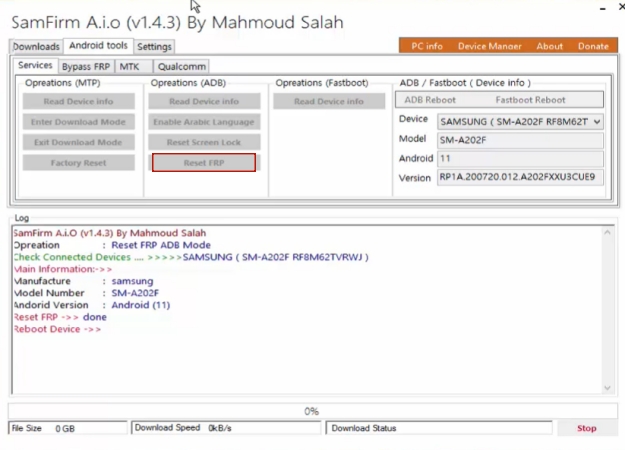Click log line 'Main Information:->>'

[x=63, y=269]
